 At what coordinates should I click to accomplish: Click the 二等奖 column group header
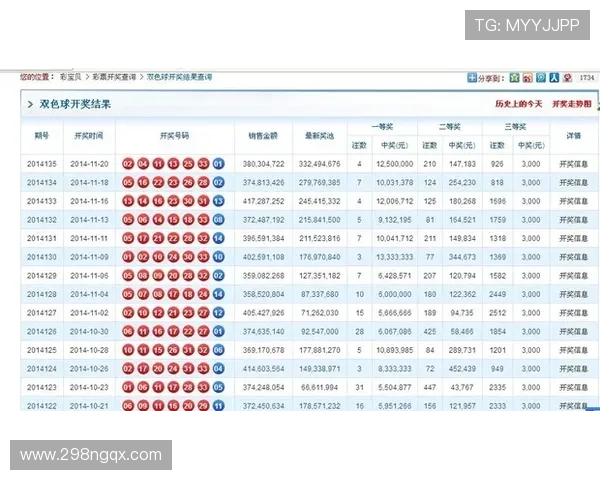(450, 127)
